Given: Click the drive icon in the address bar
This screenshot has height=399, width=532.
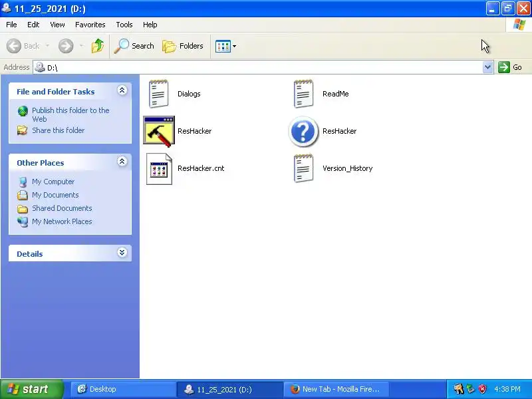Looking at the screenshot, I should (40, 67).
